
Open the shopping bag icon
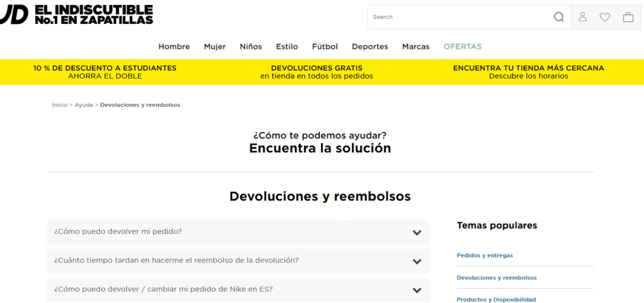pyautogui.click(x=628, y=17)
